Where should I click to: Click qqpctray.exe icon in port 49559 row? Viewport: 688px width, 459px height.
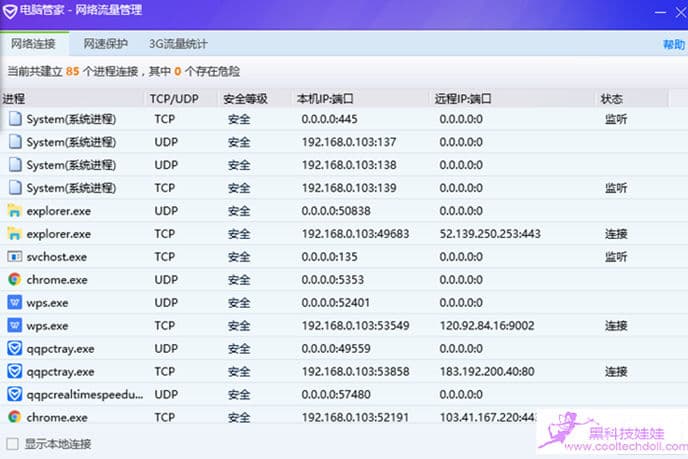pyautogui.click(x=14, y=348)
